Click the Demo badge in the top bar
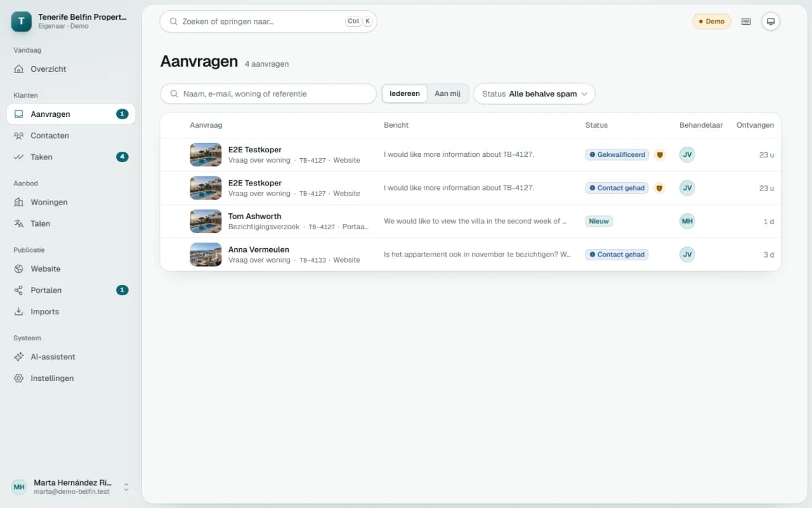 [x=712, y=22]
